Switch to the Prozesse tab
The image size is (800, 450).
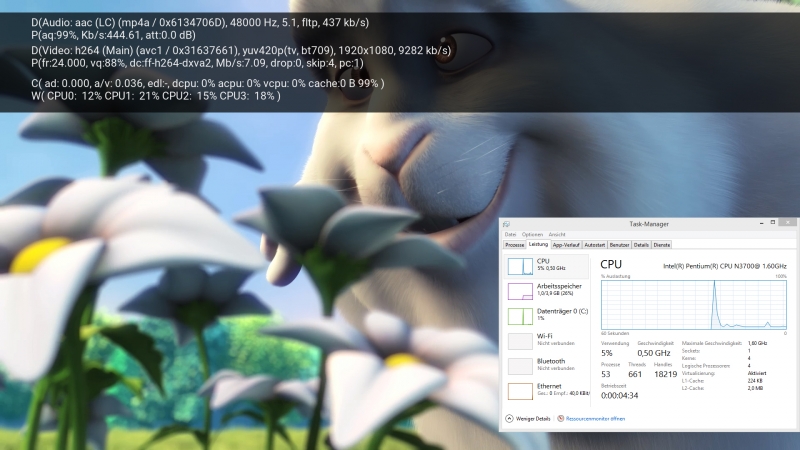pos(514,245)
